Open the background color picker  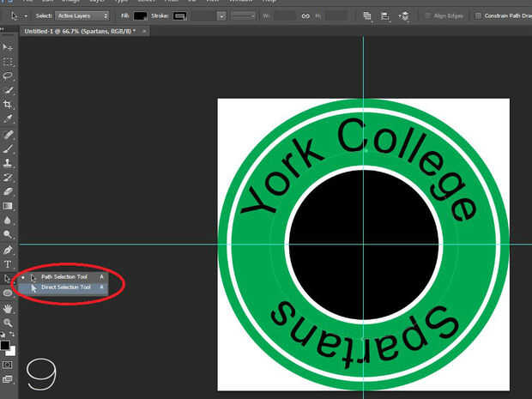[x=12, y=352]
